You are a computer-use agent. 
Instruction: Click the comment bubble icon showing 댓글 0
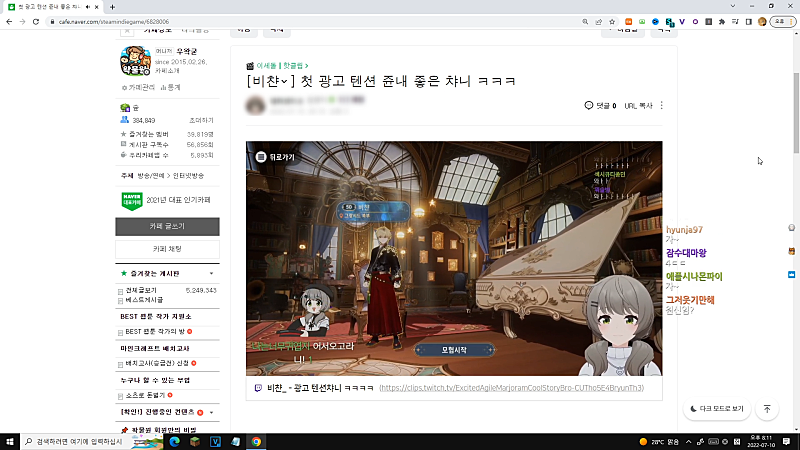pyautogui.click(x=589, y=106)
